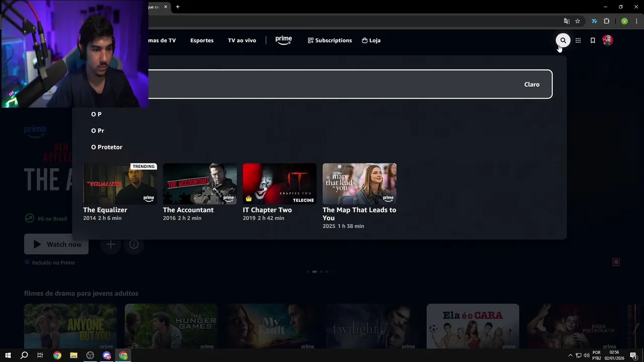Open the network tray icon
644x362 pixels.
[579, 355]
